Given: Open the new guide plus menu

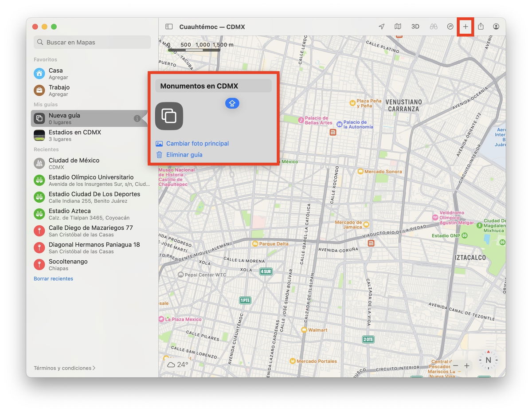Looking at the screenshot, I should point(465,27).
